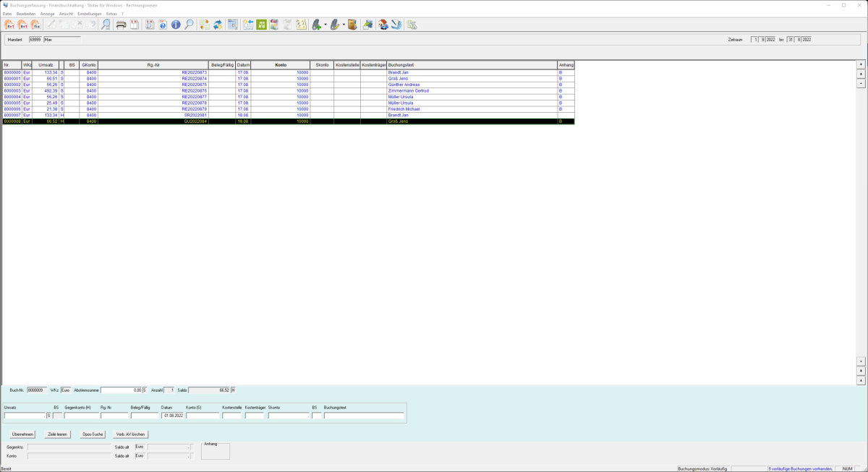Click the brown door exit icon
The width and height of the screenshot is (868, 472).
pyautogui.click(x=352, y=25)
